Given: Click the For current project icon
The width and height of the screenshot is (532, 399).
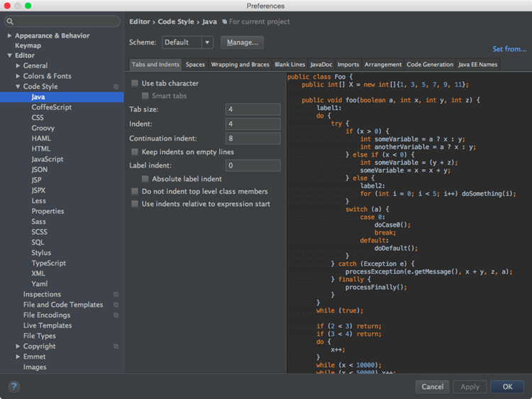Looking at the screenshot, I should (224, 22).
